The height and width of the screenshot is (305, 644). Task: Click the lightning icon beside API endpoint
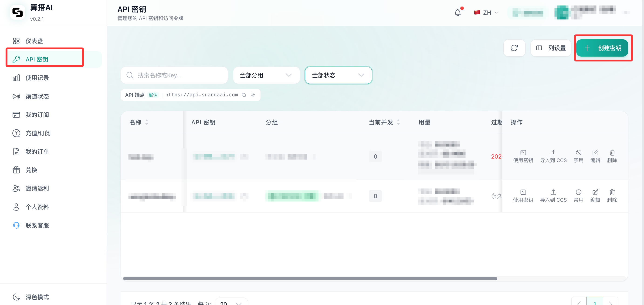point(253,95)
